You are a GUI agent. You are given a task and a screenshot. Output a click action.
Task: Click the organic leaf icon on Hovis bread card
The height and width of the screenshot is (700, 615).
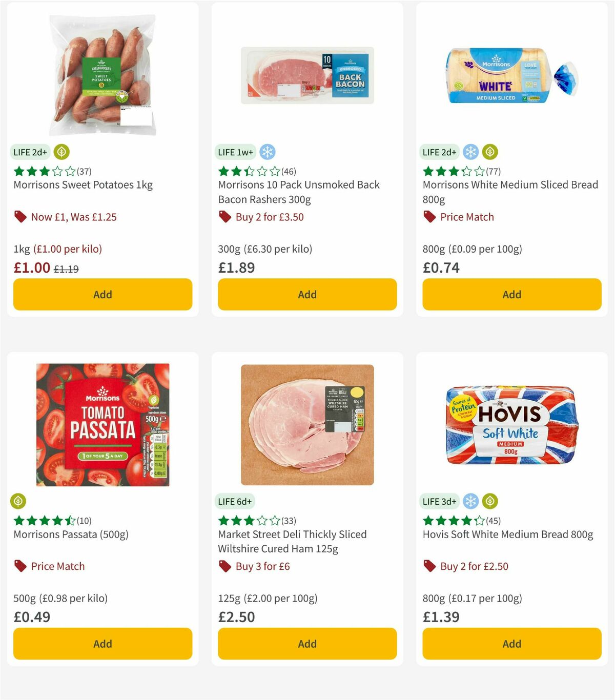coord(490,501)
